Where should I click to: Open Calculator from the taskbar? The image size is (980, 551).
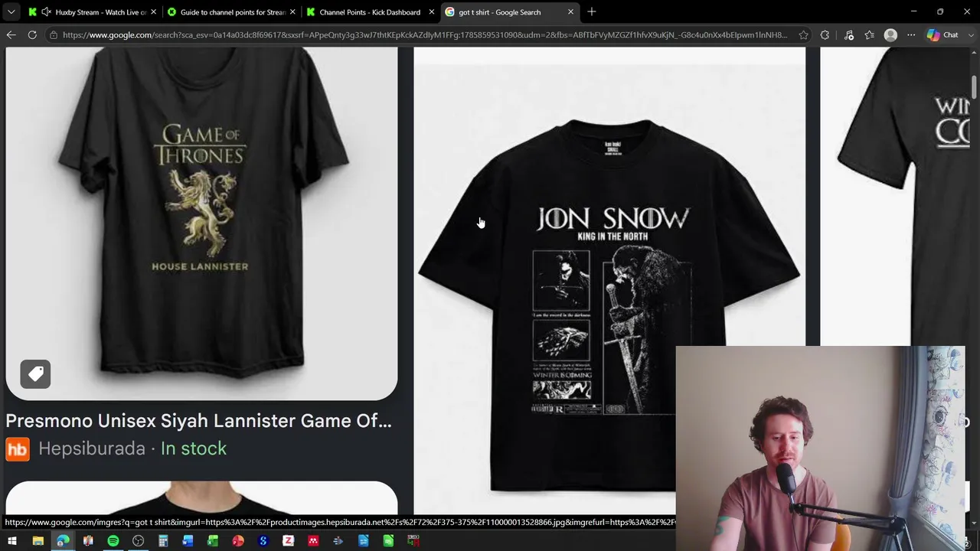point(163,542)
